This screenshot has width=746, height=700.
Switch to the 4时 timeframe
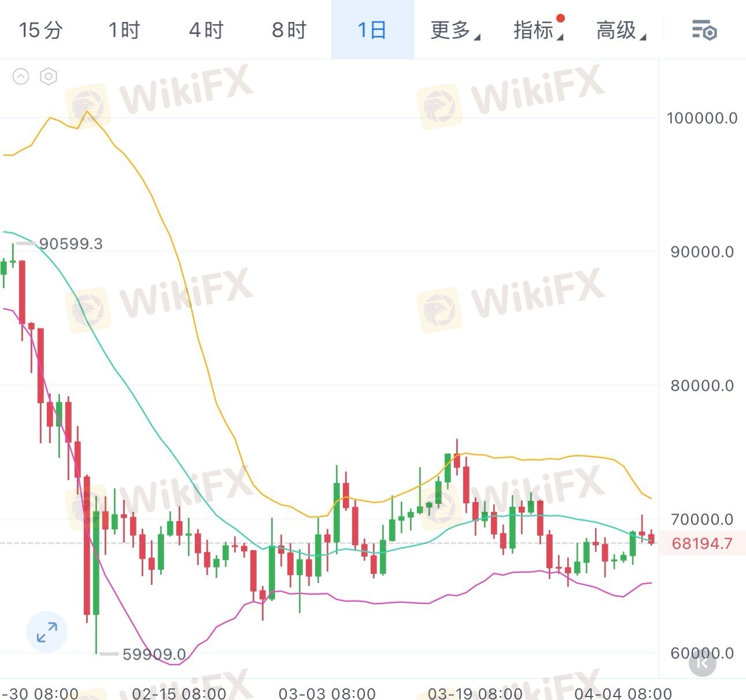(206, 30)
